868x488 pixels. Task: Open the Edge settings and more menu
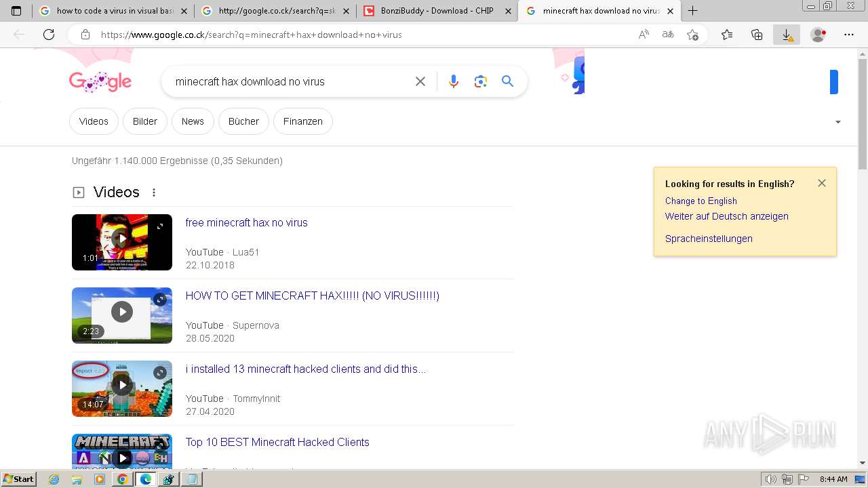(849, 35)
